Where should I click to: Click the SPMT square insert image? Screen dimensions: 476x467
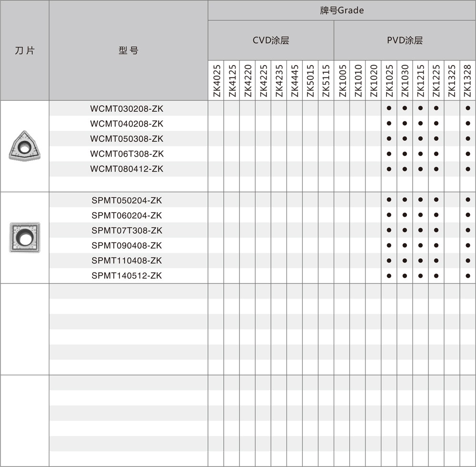[x=24, y=237]
